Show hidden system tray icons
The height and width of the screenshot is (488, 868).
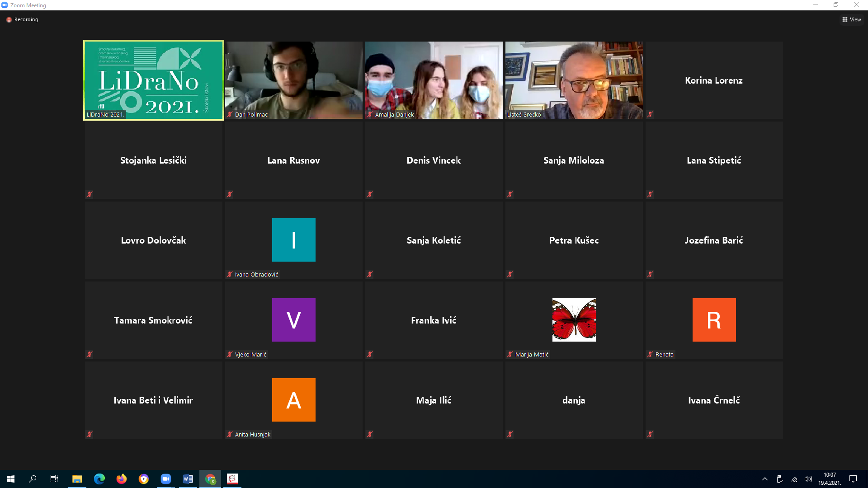click(x=765, y=479)
